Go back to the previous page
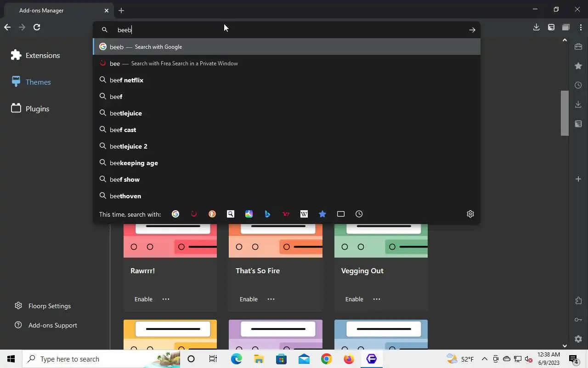 (7, 27)
